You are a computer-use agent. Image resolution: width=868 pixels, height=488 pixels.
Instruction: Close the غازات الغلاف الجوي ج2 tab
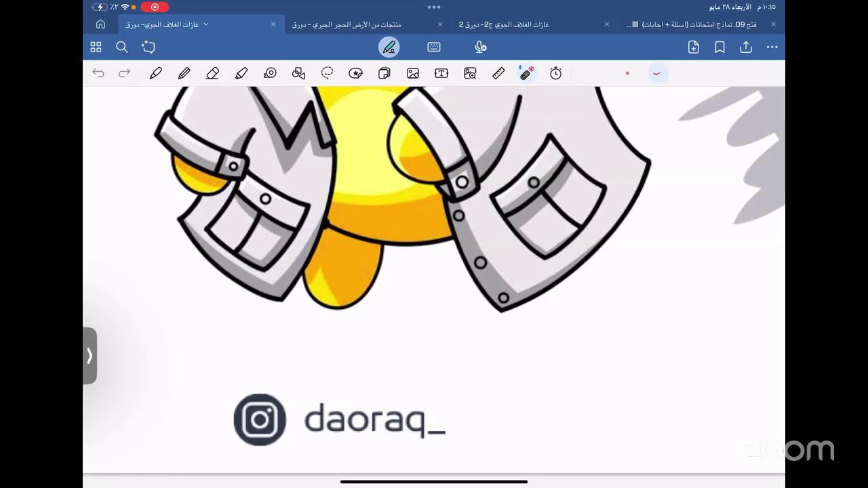[x=606, y=24]
